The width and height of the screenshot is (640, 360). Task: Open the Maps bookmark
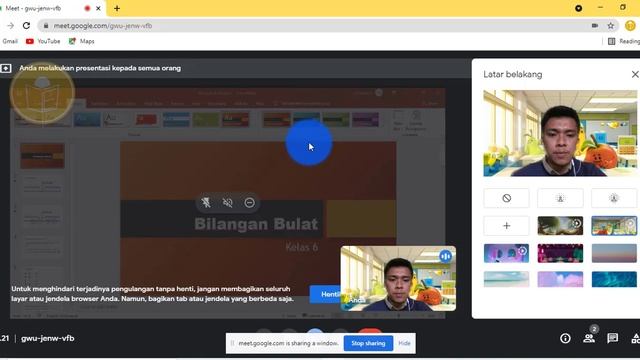[82, 41]
